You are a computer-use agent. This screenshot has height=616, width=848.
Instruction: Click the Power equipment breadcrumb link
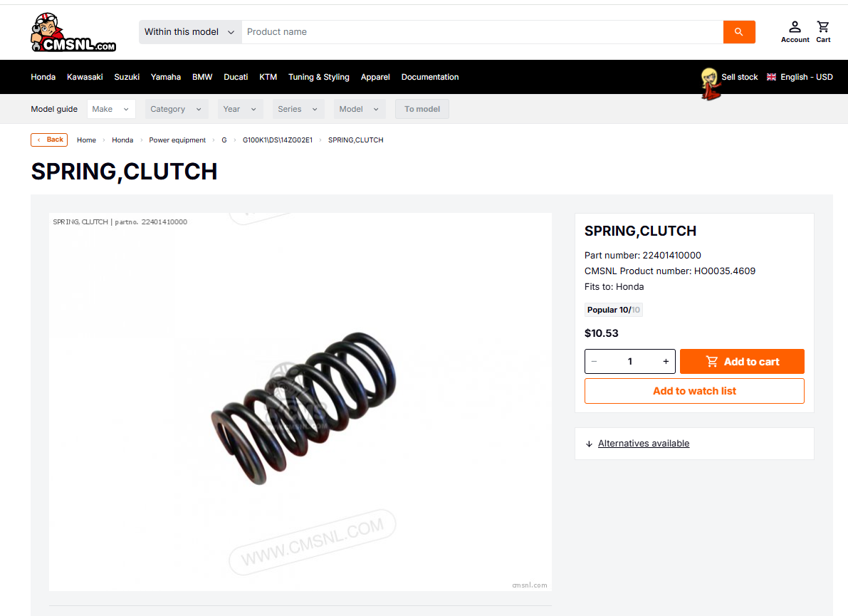coord(177,140)
